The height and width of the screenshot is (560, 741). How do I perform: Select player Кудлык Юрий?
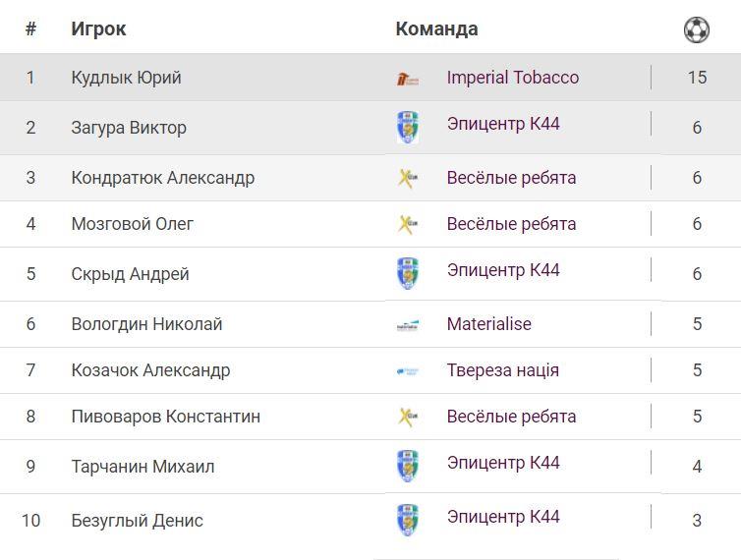(126, 78)
